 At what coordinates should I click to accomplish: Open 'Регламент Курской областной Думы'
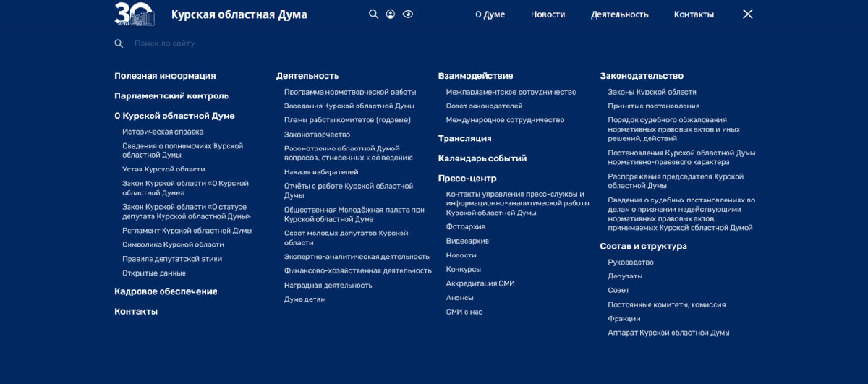pyautogui.click(x=187, y=231)
